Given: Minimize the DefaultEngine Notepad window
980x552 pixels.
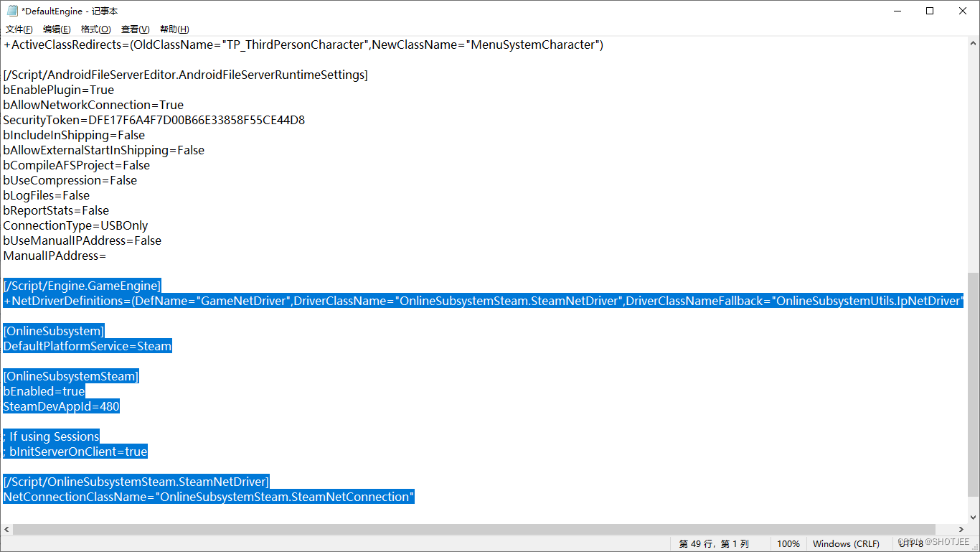Looking at the screenshot, I should [897, 11].
